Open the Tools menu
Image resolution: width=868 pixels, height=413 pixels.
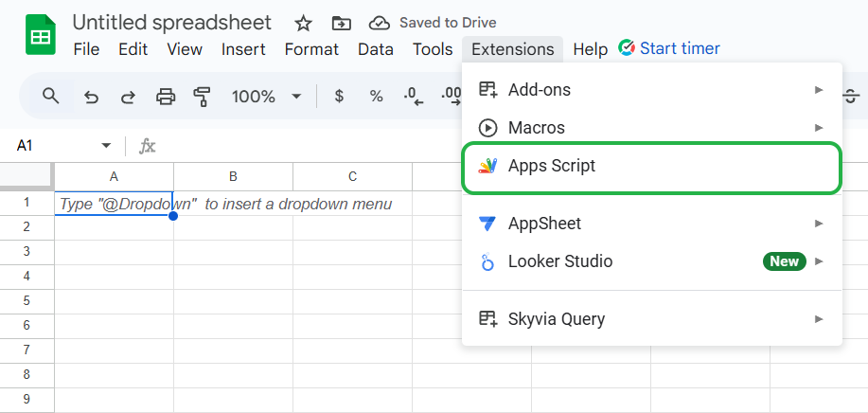pos(433,49)
